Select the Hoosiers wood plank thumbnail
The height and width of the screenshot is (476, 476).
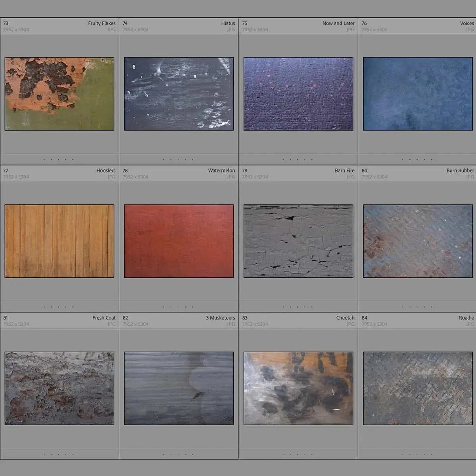pyautogui.click(x=59, y=241)
